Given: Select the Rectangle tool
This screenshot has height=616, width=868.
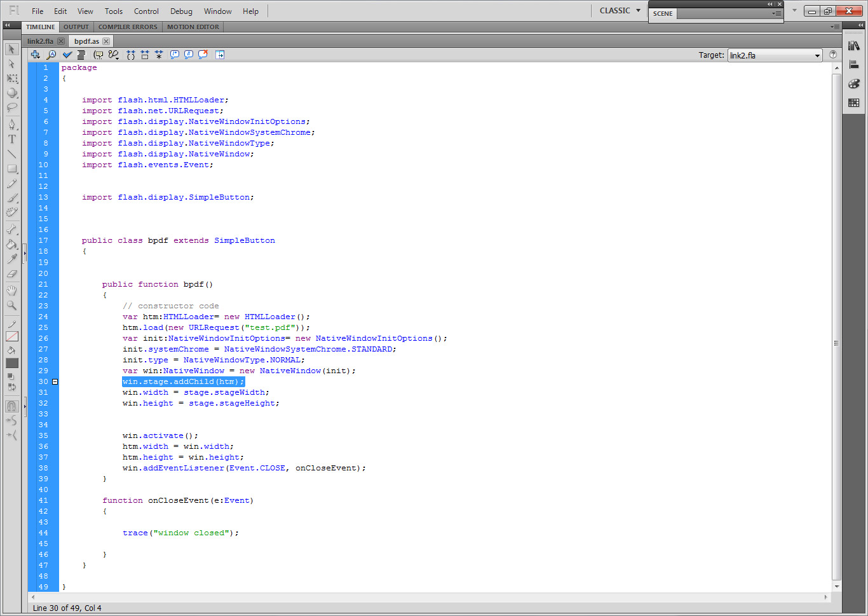Looking at the screenshot, I should [11, 168].
